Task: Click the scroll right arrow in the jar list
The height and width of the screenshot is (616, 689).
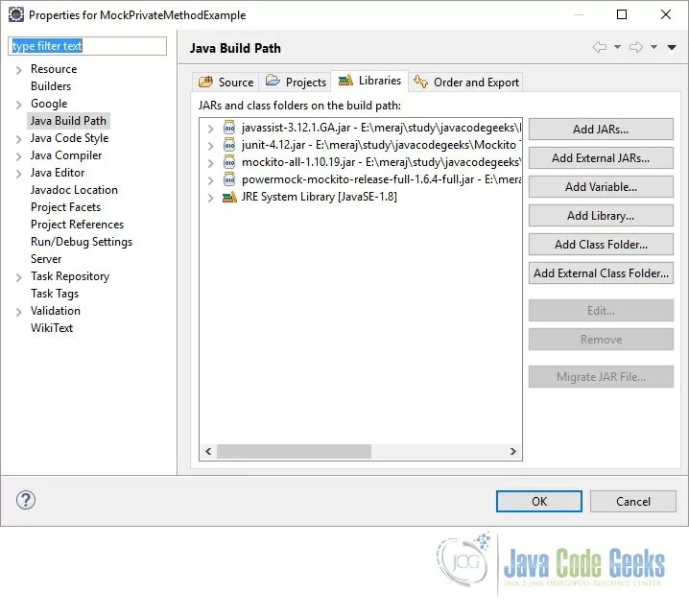Action: click(x=512, y=451)
